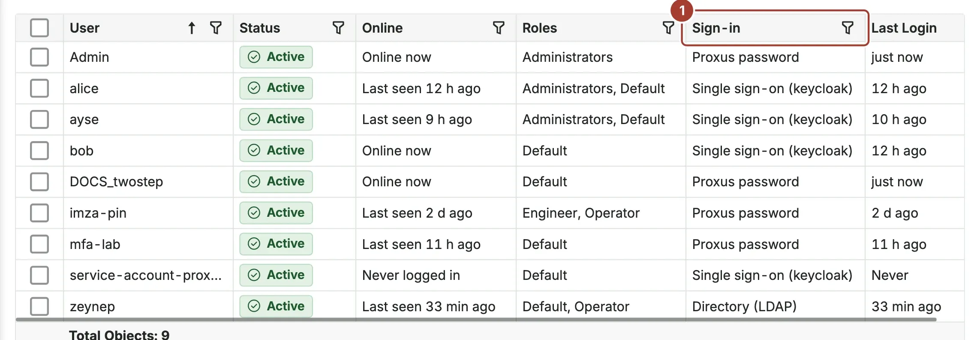The height and width of the screenshot is (340, 980).
Task: Check the box for user alice
Action: tap(39, 88)
